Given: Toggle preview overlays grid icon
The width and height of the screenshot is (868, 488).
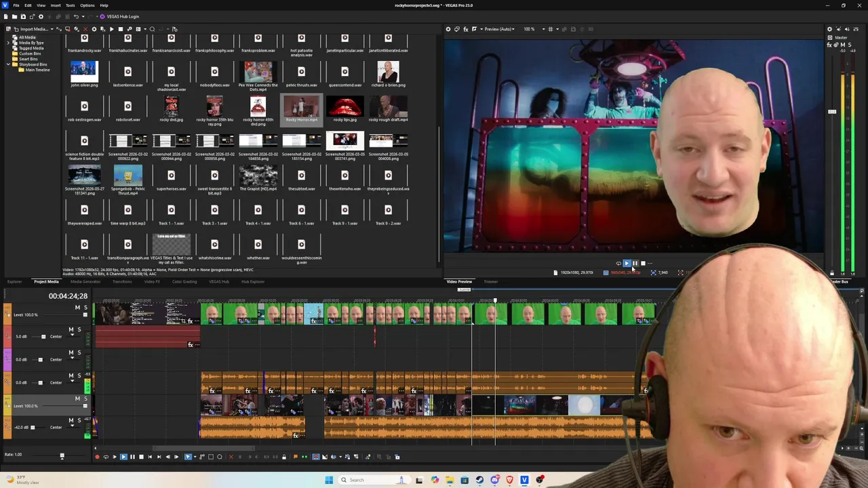Looking at the screenshot, I should (551, 29).
